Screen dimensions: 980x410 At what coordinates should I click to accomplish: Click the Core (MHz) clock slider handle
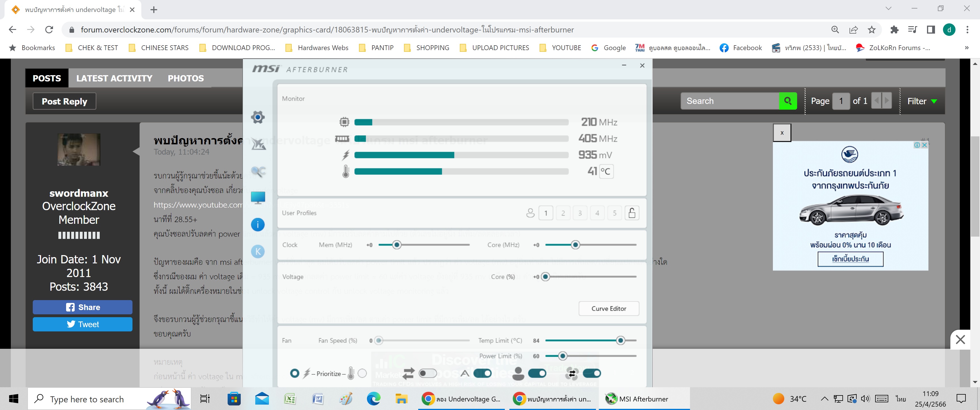[575, 245]
